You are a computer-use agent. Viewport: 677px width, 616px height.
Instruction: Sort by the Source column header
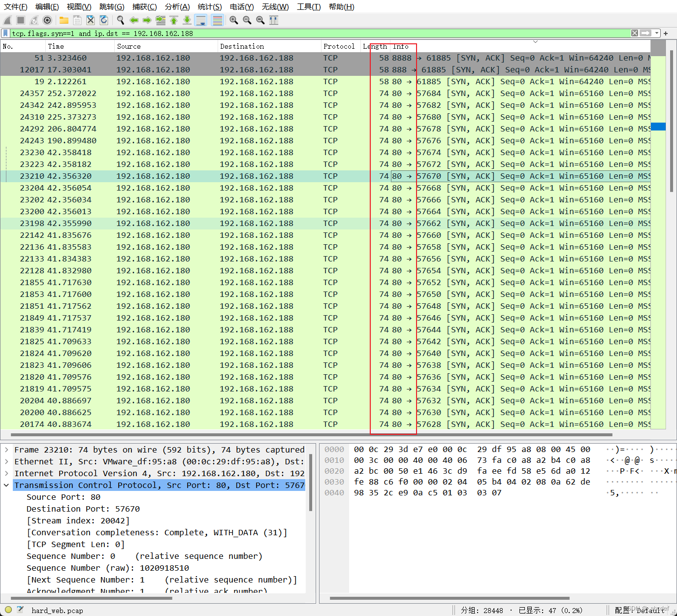pos(165,46)
